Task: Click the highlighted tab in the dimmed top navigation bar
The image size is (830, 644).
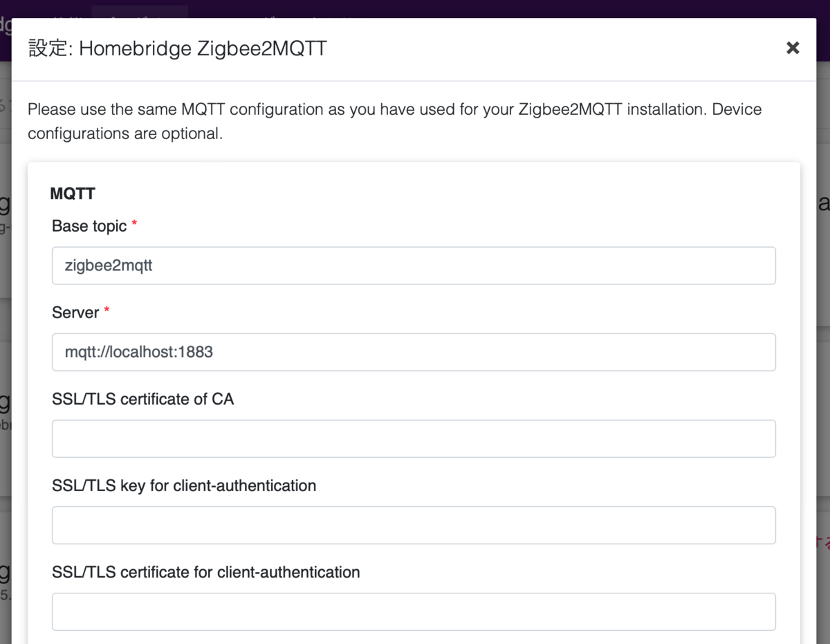Action: click(x=139, y=12)
